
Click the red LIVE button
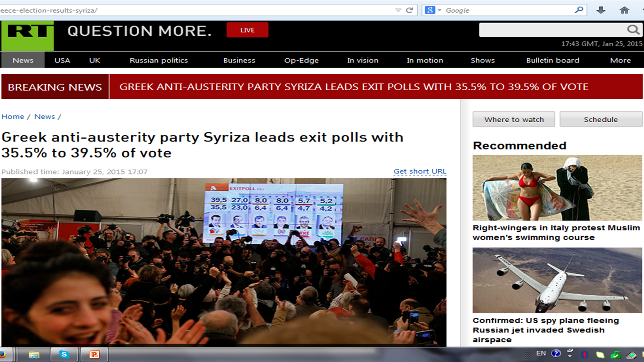(x=247, y=30)
